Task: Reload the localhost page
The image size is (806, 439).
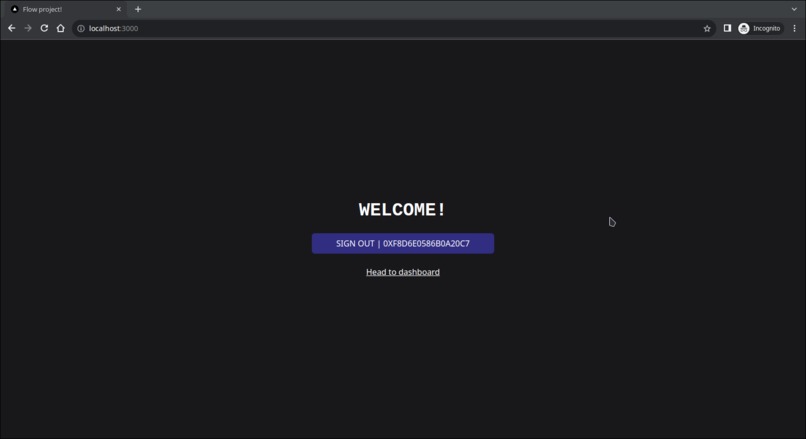Action: click(44, 28)
